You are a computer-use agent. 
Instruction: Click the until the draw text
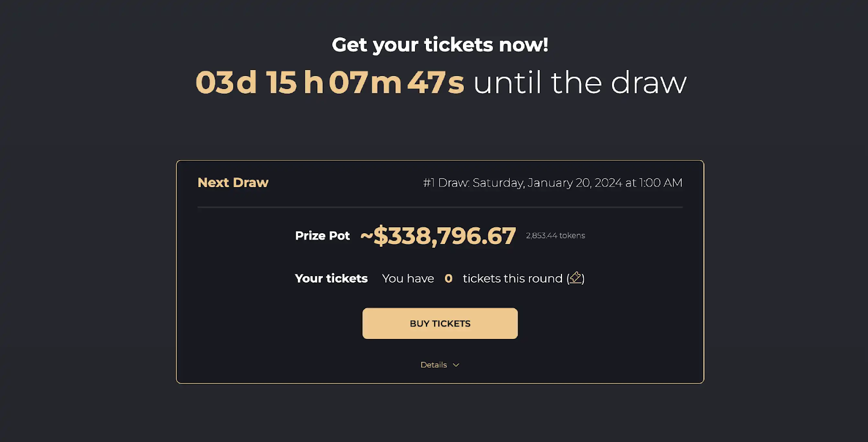[579, 83]
